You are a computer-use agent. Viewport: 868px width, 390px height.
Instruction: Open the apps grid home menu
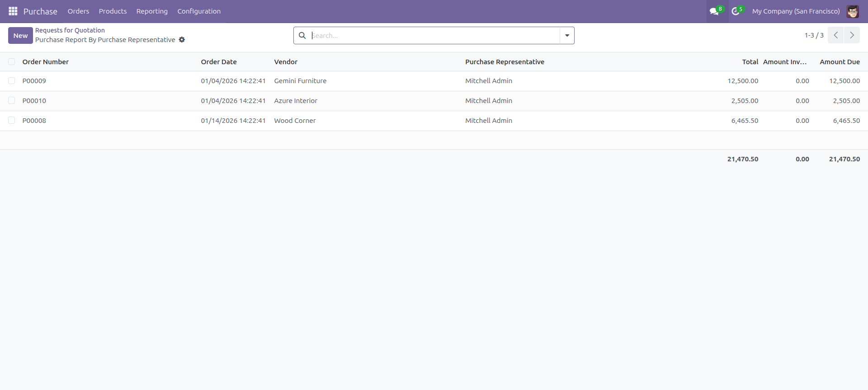pos(13,11)
